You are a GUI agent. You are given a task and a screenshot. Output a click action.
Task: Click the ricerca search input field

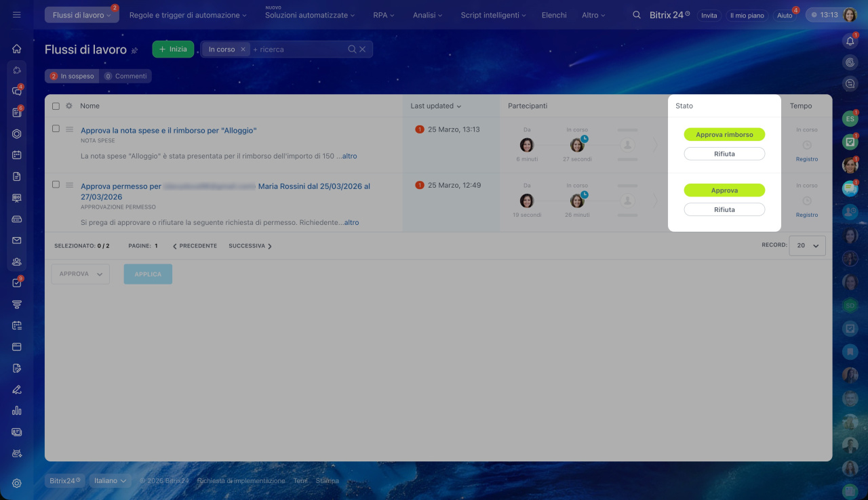[298, 49]
